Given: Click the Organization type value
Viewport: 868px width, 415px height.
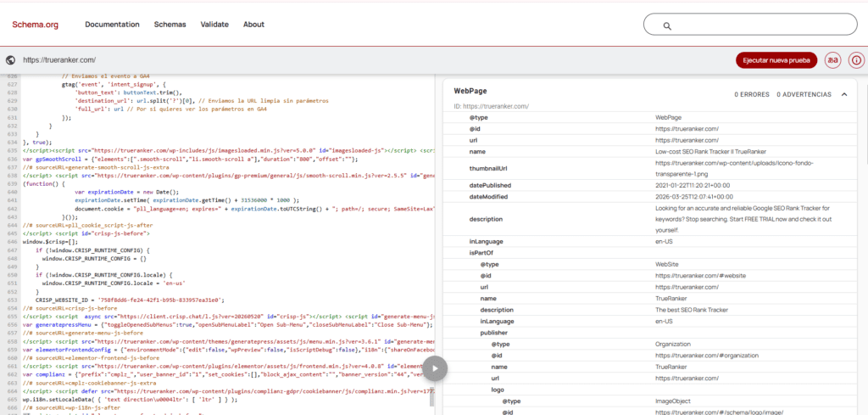Looking at the screenshot, I should point(672,344).
